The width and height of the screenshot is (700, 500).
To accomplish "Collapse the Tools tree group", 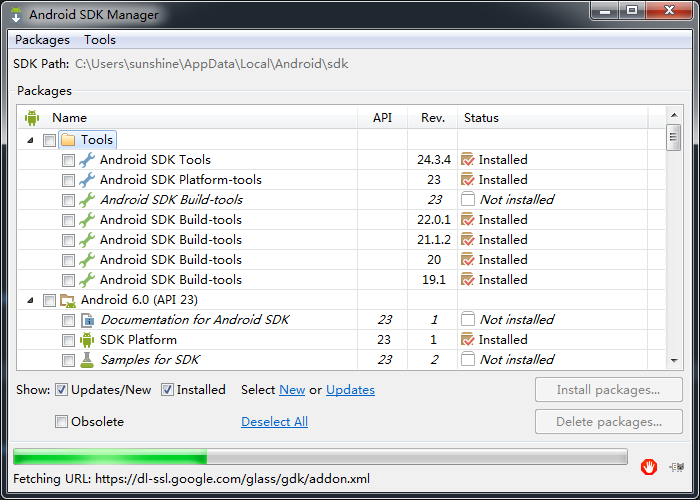I will pyautogui.click(x=30, y=140).
